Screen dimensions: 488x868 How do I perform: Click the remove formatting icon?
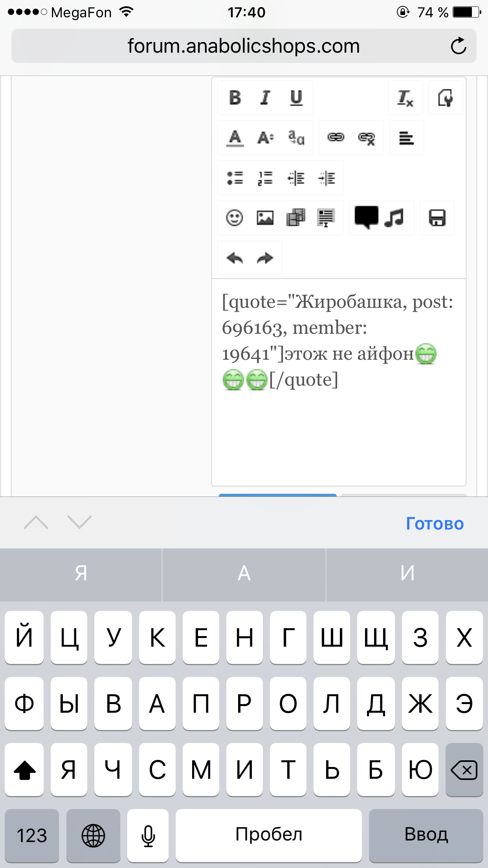[405, 98]
